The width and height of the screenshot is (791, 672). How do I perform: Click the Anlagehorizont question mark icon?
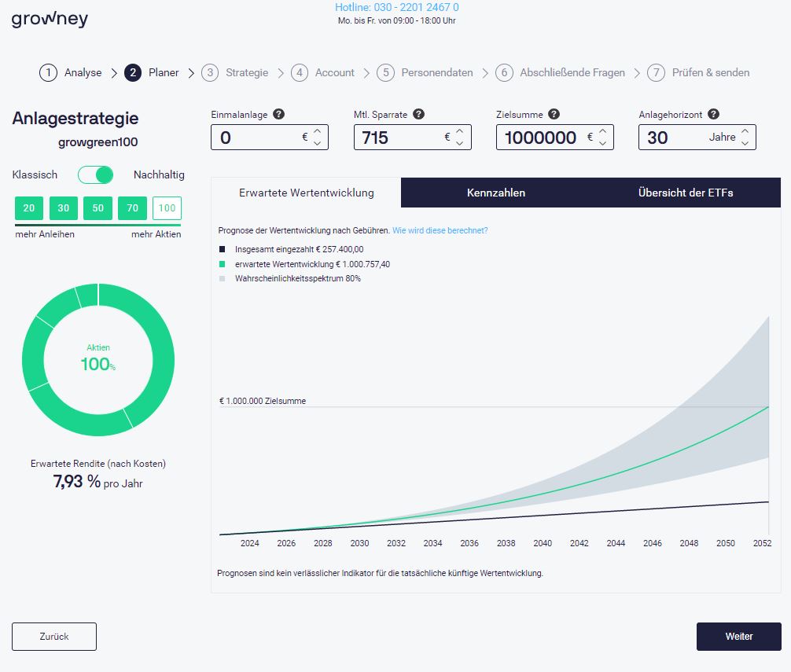(713, 115)
